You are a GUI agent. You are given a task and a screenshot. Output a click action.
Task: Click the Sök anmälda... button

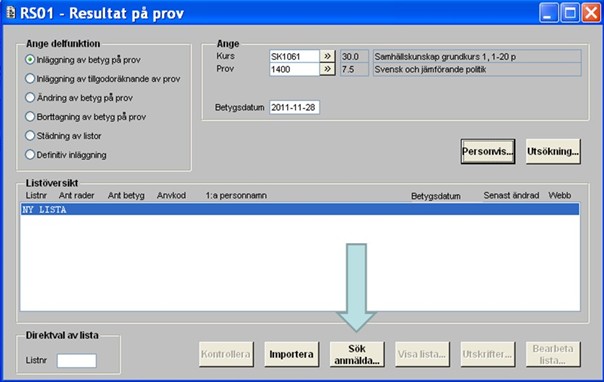point(357,354)
